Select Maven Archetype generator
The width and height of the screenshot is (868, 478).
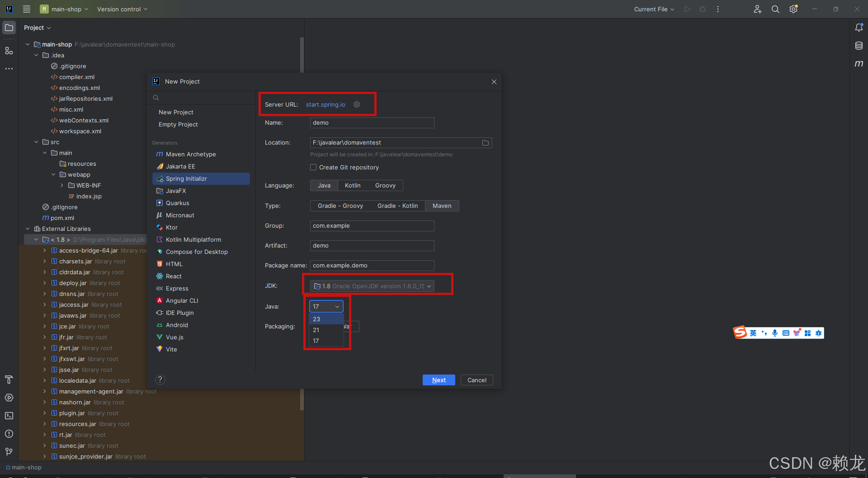201,154
